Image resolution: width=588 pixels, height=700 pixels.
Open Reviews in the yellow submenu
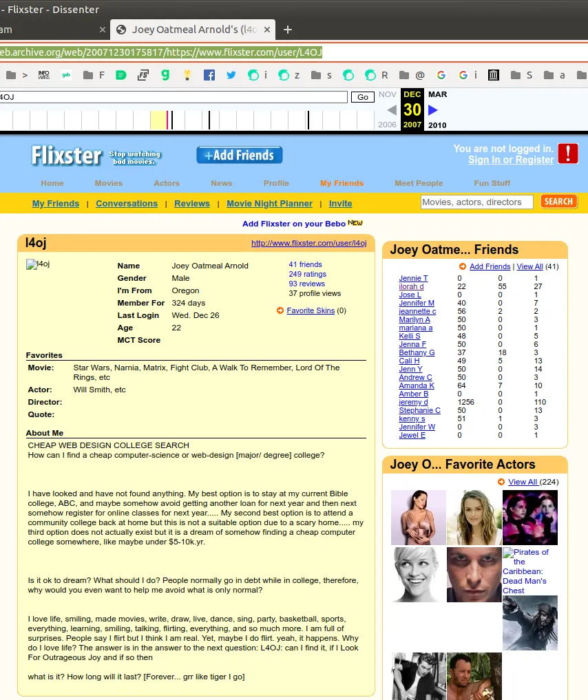tap(192, 203)
